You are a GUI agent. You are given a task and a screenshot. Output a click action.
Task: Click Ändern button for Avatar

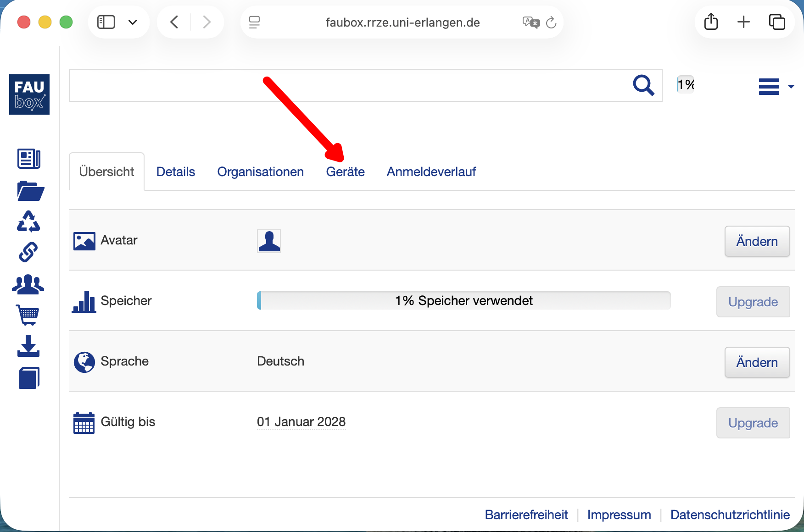[757, 241]
